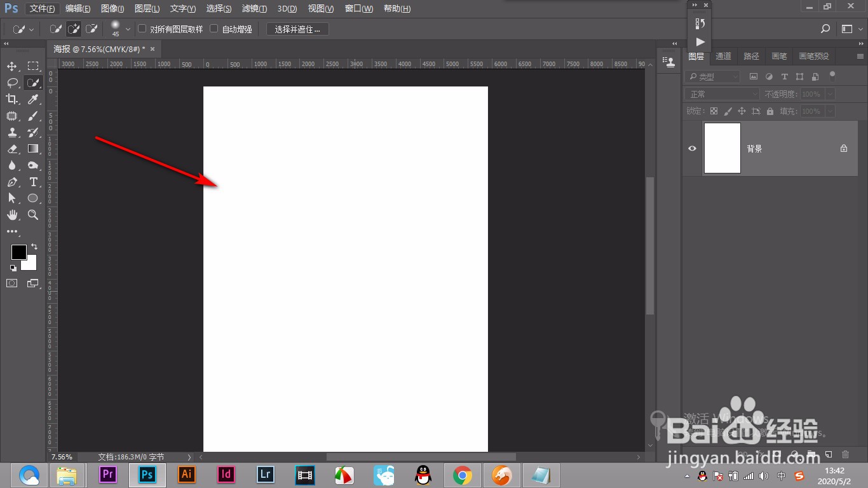The height and width of the screenshot is (488, 868).
Task: Select the Hand tool
Action: tap(12, 215)
